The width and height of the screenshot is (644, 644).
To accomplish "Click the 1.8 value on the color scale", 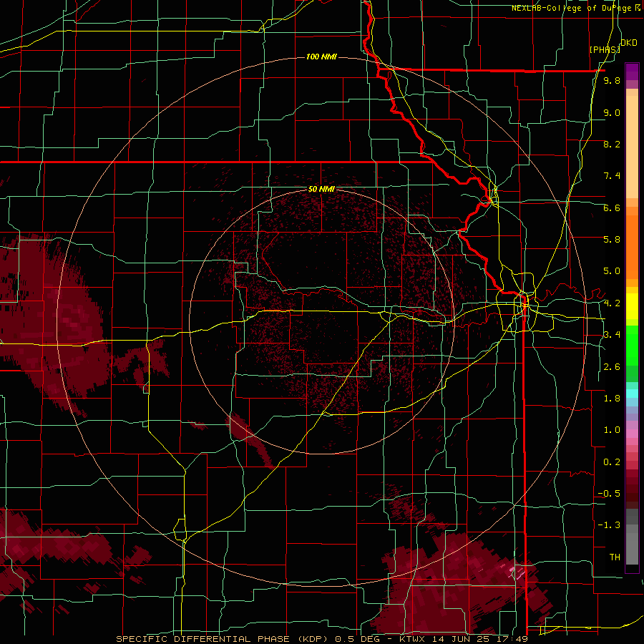I will point(612,399).
